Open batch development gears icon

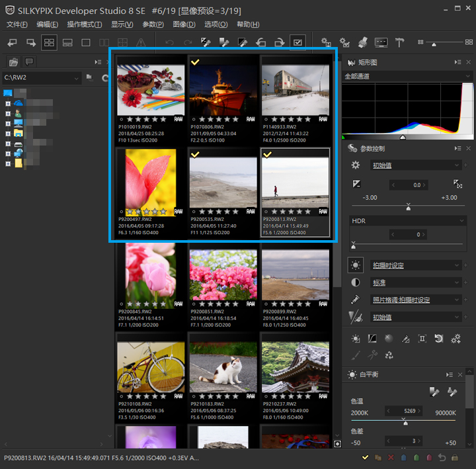[344, 42]
